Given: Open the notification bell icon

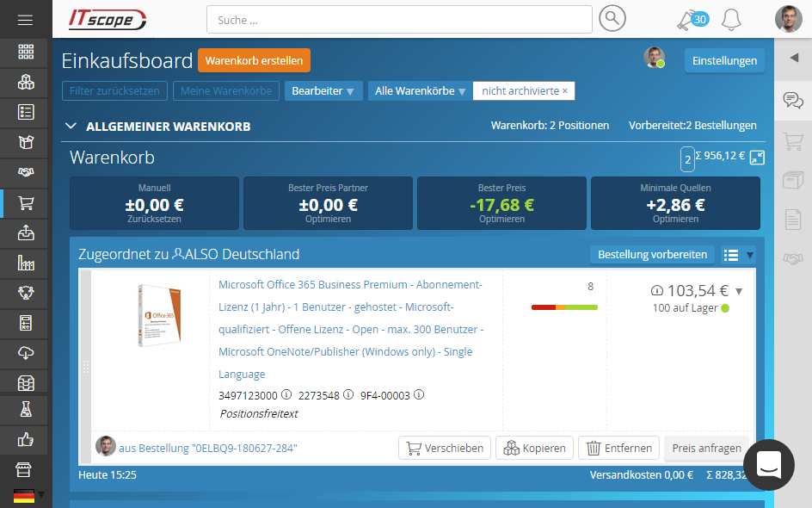Looking at the screenshot, I should pos(731,19).
